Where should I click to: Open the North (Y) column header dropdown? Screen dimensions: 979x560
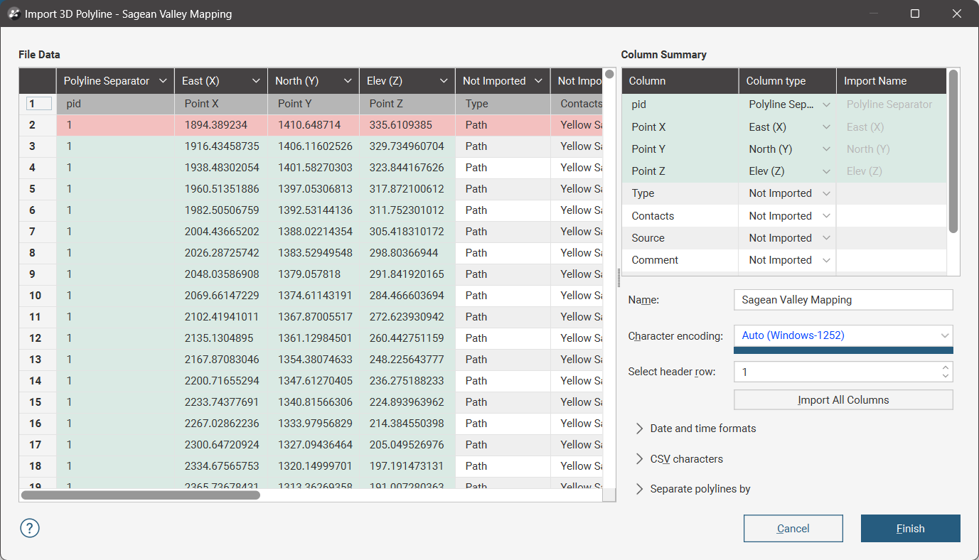coord(348,81)
